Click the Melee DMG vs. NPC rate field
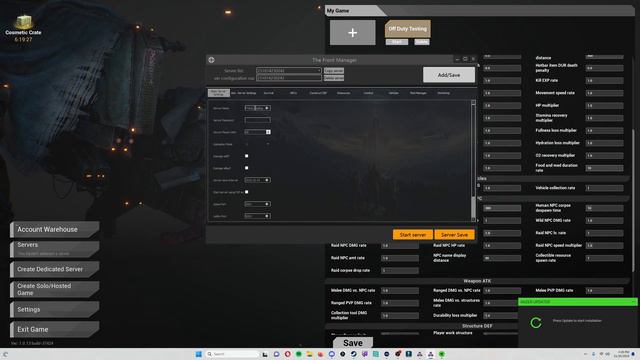This screenshot has height=360, width=640. 400,291
